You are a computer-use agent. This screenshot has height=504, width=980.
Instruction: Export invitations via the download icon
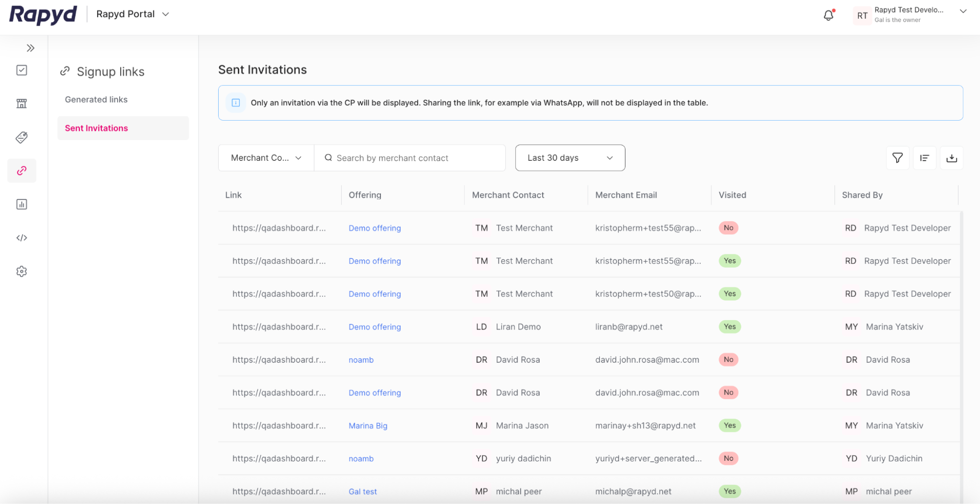[x=952, y=157]
